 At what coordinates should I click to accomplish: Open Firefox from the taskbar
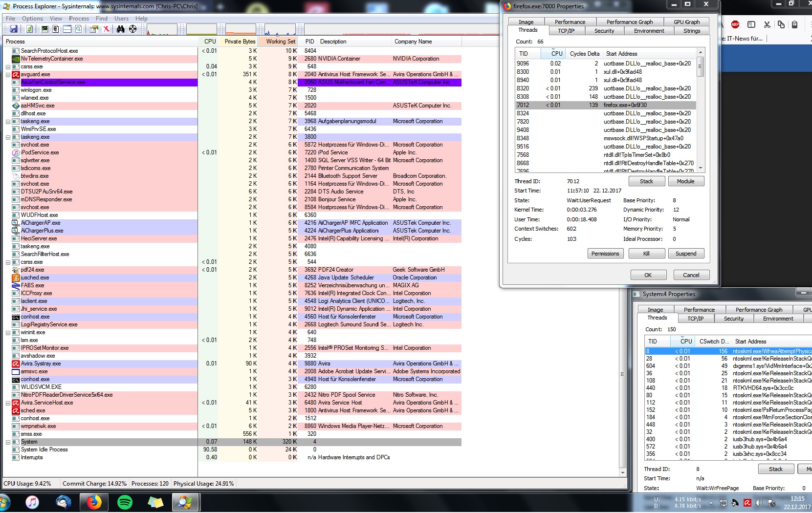(x=94, y=502)
